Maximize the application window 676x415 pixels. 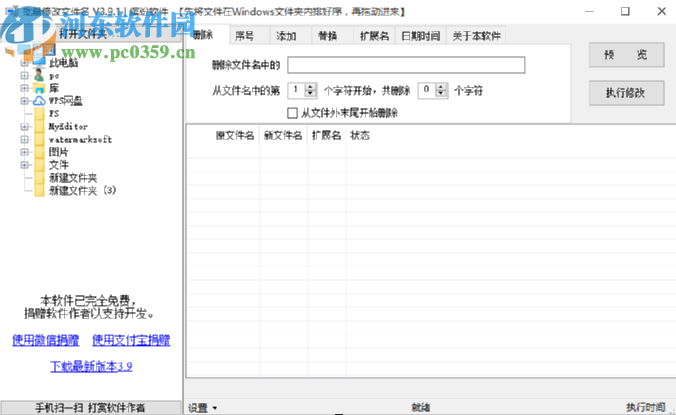[625, 12]
